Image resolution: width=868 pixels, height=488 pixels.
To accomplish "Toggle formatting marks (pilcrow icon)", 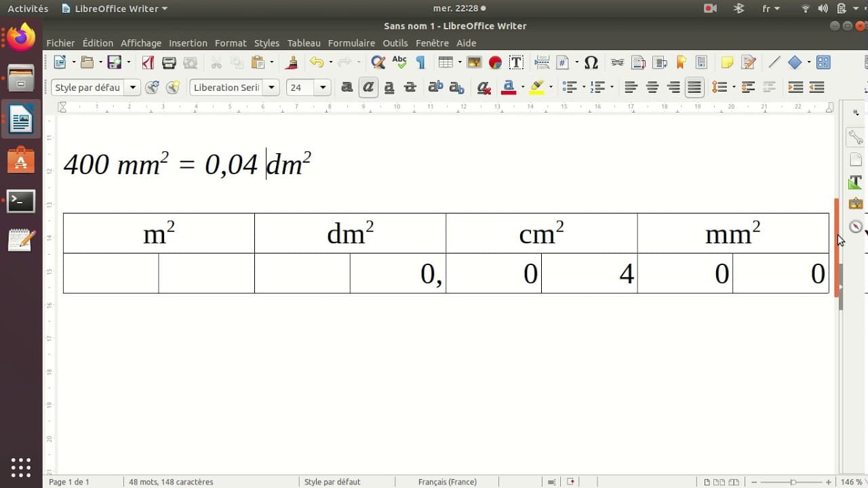I will (420, 62).
